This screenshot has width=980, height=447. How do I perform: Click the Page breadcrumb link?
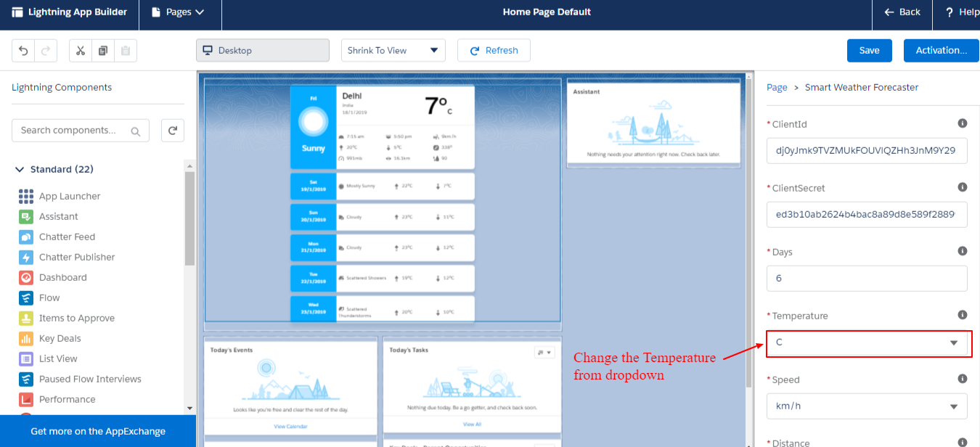[777, 87]
